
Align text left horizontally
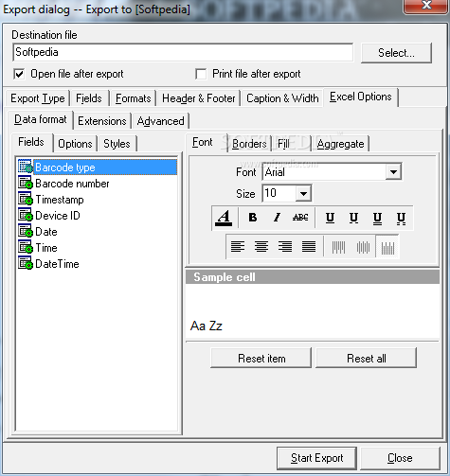coord(238,247)
